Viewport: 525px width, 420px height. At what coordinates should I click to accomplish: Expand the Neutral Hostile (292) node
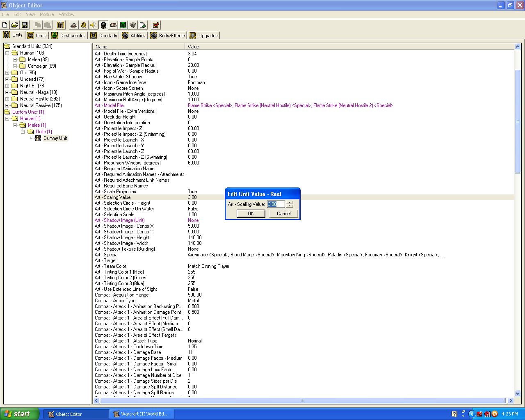click(7, 99)
